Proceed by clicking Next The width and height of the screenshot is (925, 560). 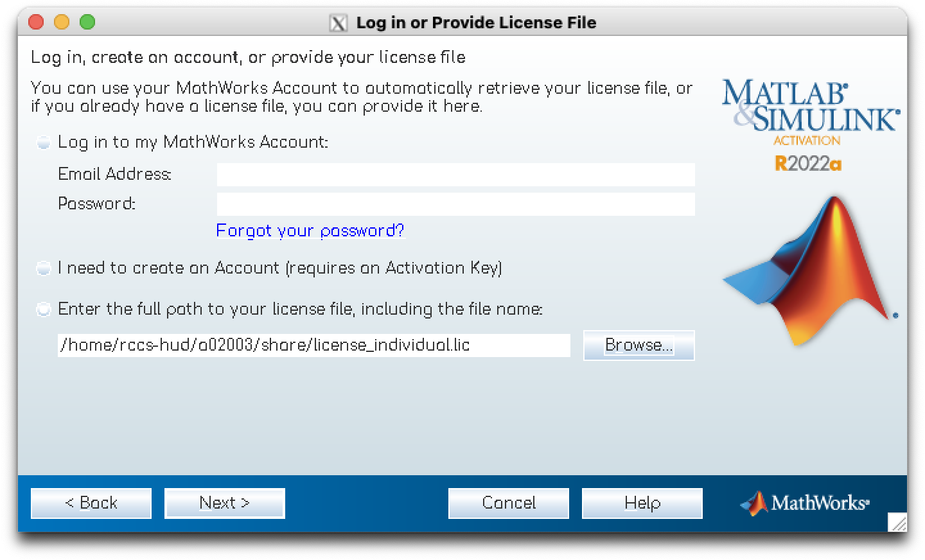point(224,503)
